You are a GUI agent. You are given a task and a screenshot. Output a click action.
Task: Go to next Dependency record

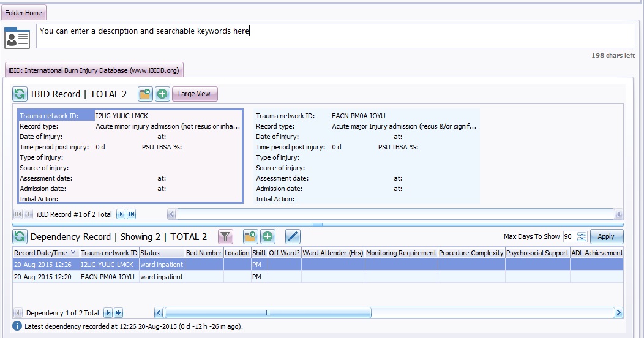pyautogui.click(x=108, y=313)
